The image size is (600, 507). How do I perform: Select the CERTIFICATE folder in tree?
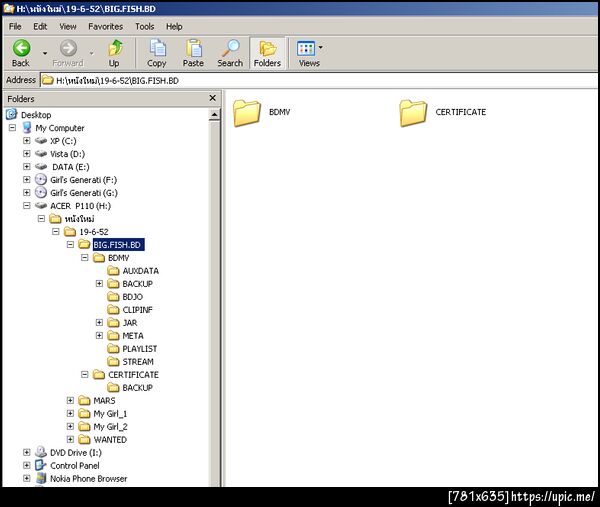point(126,375)
